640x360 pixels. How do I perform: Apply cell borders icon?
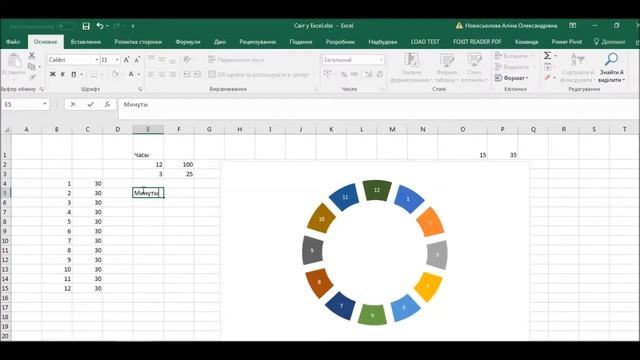93,74
